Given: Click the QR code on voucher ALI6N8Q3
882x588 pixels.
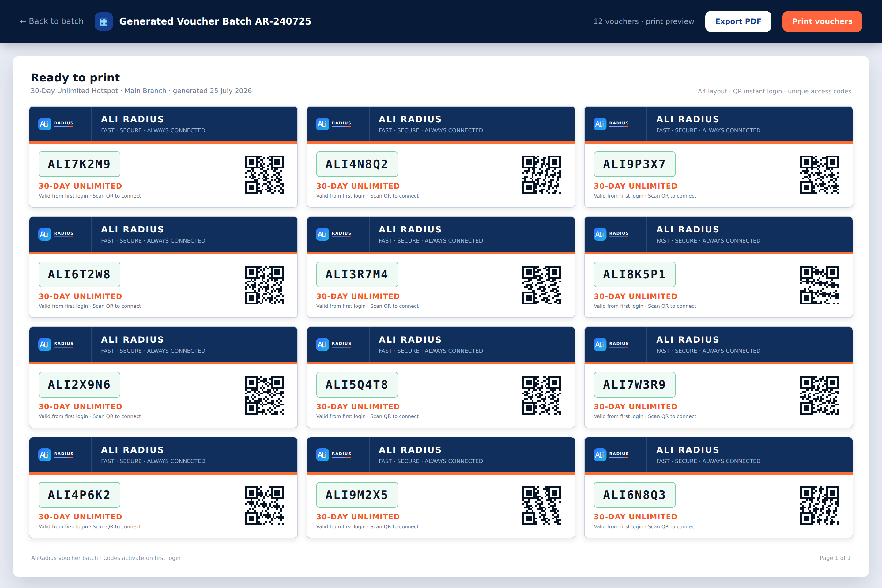Looking at the screenshot, I should click(820, 506).
